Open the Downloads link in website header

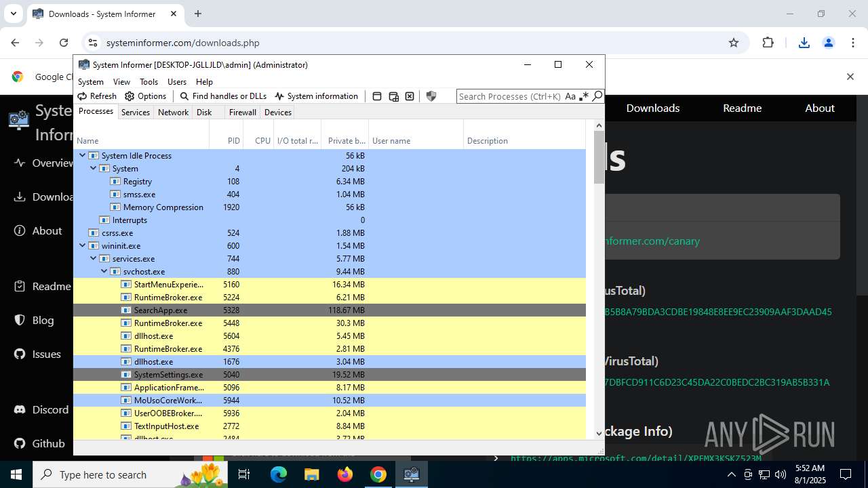652,108
